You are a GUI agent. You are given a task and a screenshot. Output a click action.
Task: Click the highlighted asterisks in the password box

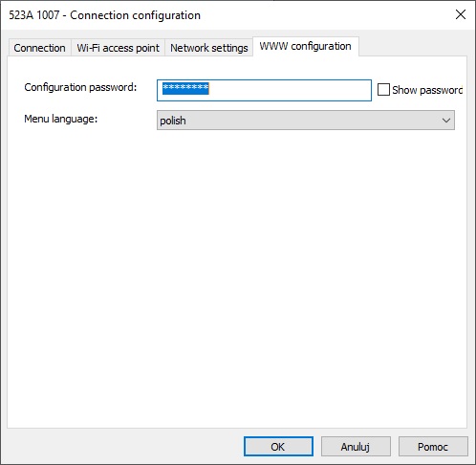185,88
